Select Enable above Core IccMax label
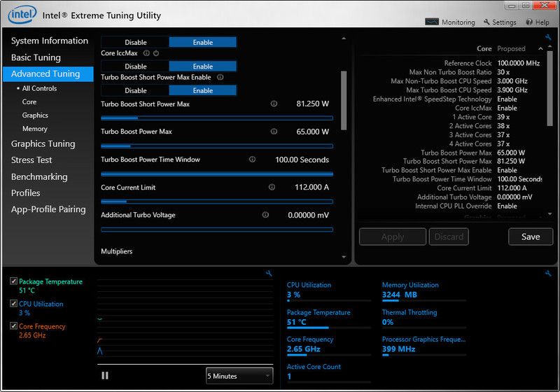The width and height of the screenshot is (560, 392). (x=202, y=42)
